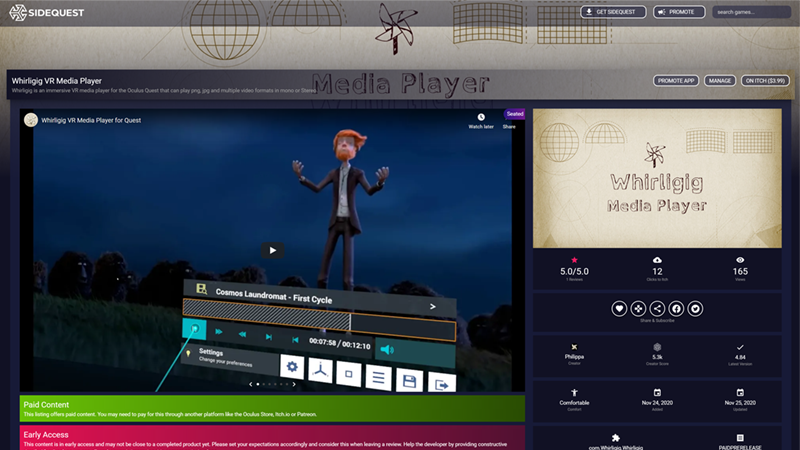
Task: Click the Comfortable comfort person icon
Action: point(574,392)
